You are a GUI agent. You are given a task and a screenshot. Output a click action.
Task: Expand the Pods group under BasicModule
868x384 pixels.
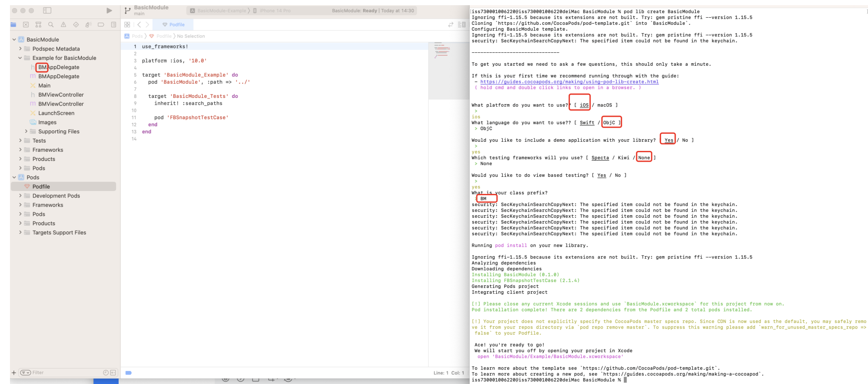tap(20, 168)
